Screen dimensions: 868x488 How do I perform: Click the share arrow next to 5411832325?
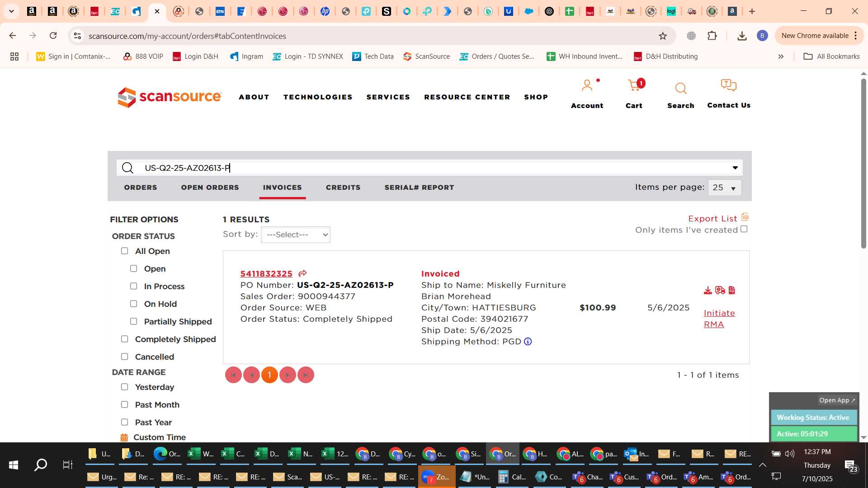(x=302, y=273)
